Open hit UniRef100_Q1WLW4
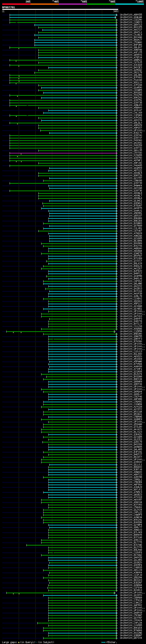146x644 pixels. (131, 17)
